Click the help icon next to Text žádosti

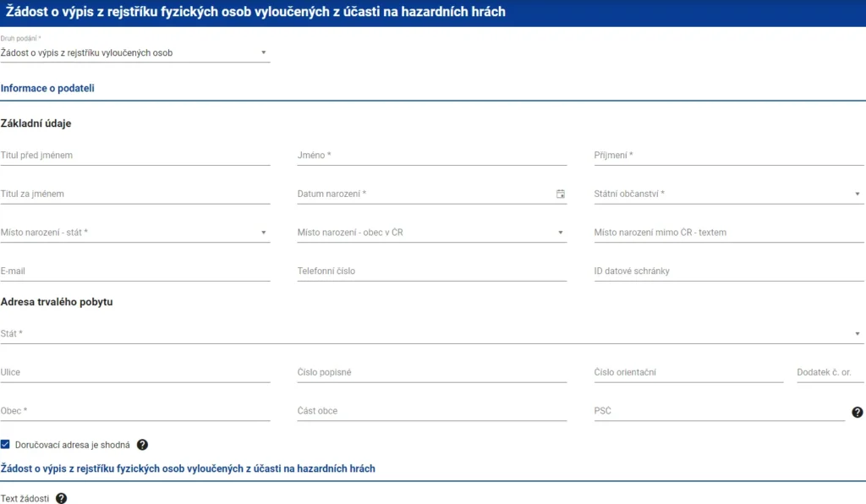(61, 499)
